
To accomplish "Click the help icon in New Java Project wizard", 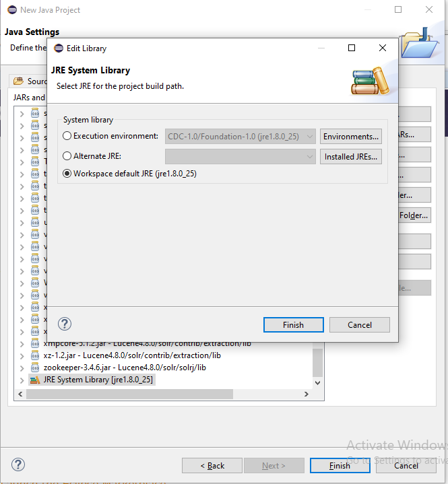I will [x=18, y=465].
